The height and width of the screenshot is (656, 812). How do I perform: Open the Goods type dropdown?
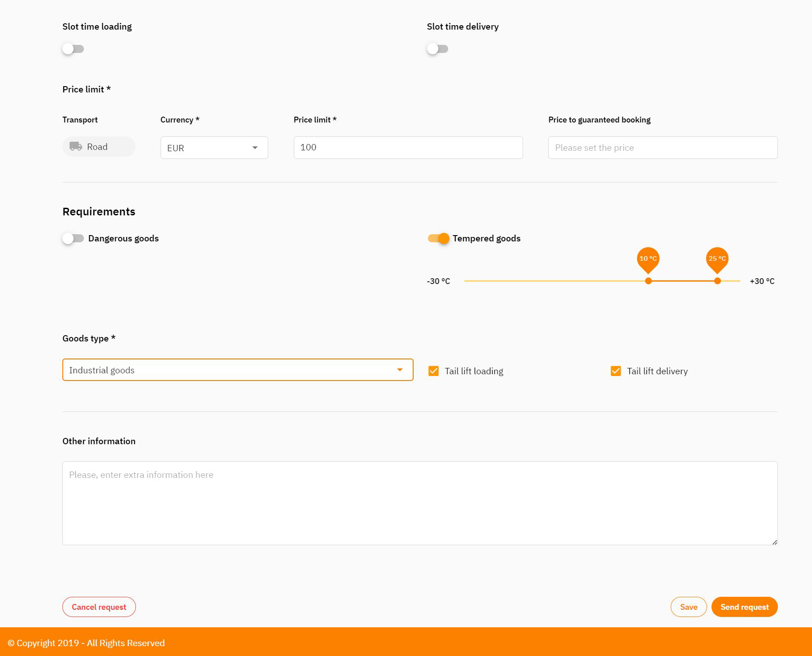tap(238, 370)
